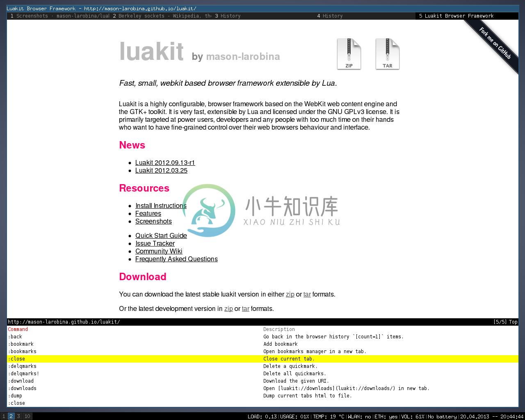This screenshot has width=525, height=420.
Task: Select the :downloads command row
Action: [x=262, y=388]
